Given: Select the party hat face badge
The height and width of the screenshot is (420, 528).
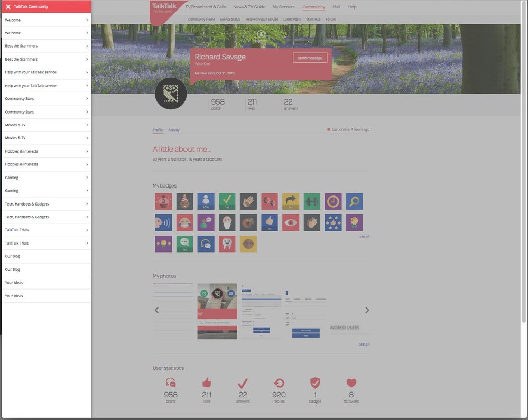Looking at the screenshot, I should tap(184, 201).
